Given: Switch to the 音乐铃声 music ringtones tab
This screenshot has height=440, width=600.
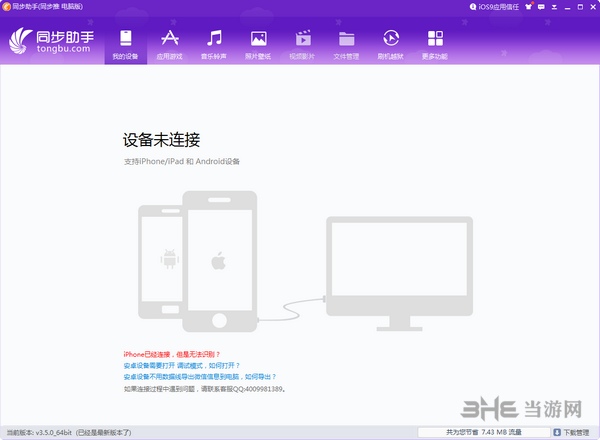Looking at the screenshot, I should tap(214, 44).
